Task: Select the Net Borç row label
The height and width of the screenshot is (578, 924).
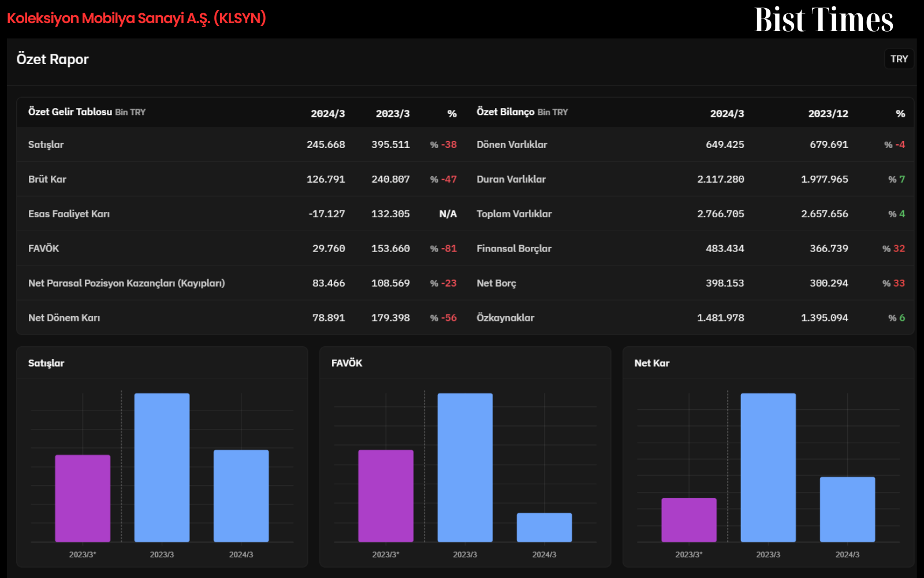Action: pos(496,283)
